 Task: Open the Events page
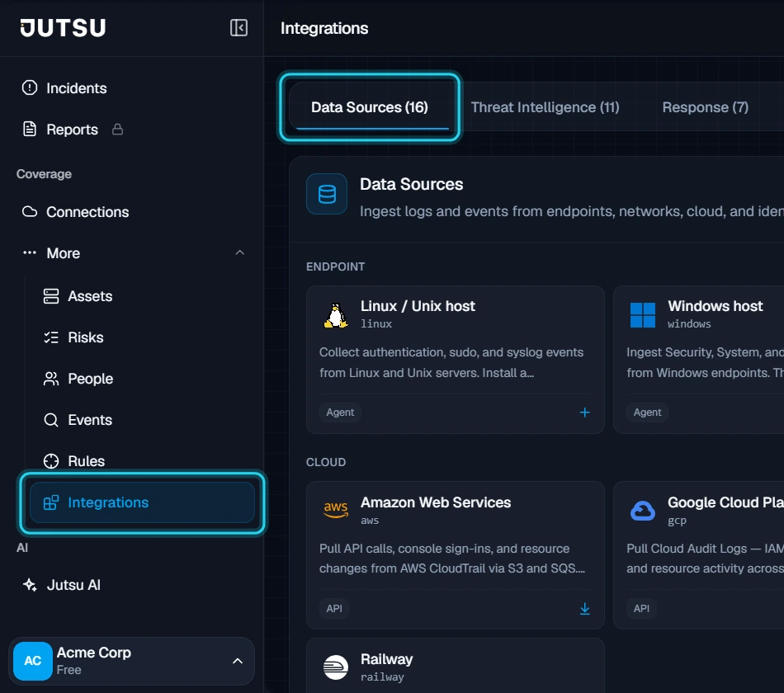pos(90,420)
